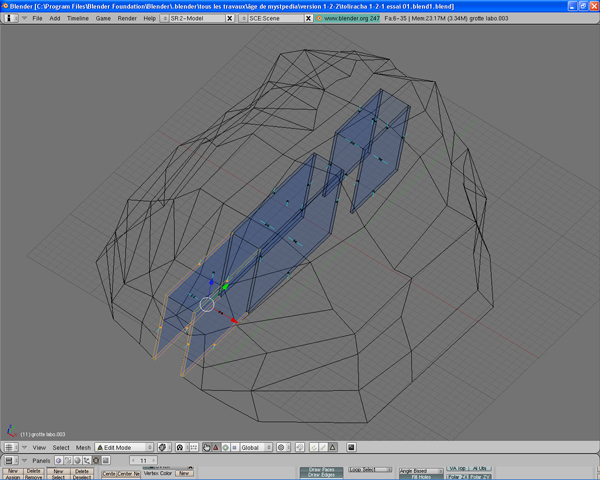
Task: Open the Global orientation dropdown
Action: click(x=254, y=447)
